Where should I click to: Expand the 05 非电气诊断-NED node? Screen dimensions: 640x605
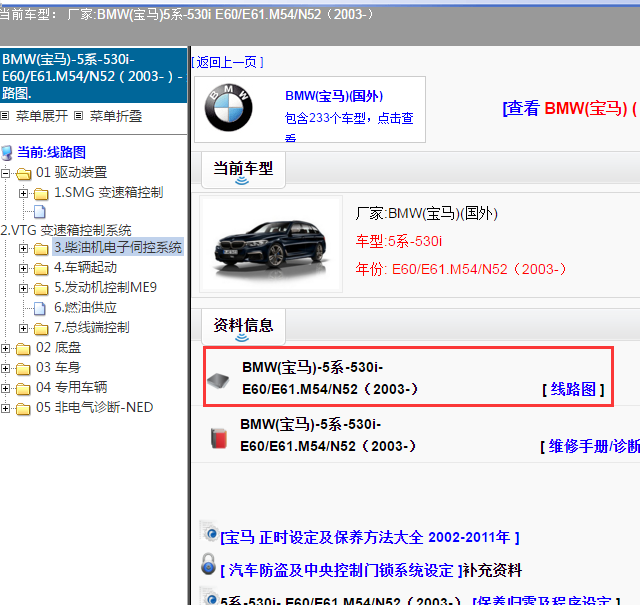click(5, 408)
